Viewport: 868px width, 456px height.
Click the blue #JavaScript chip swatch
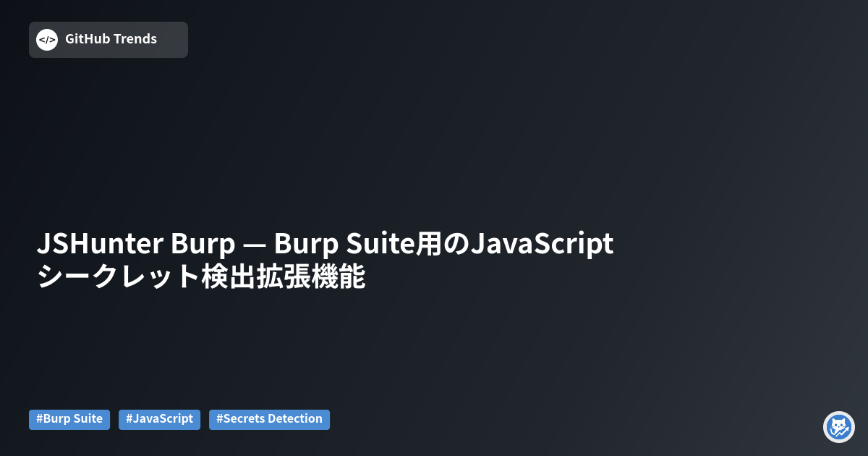click(159, 419)
